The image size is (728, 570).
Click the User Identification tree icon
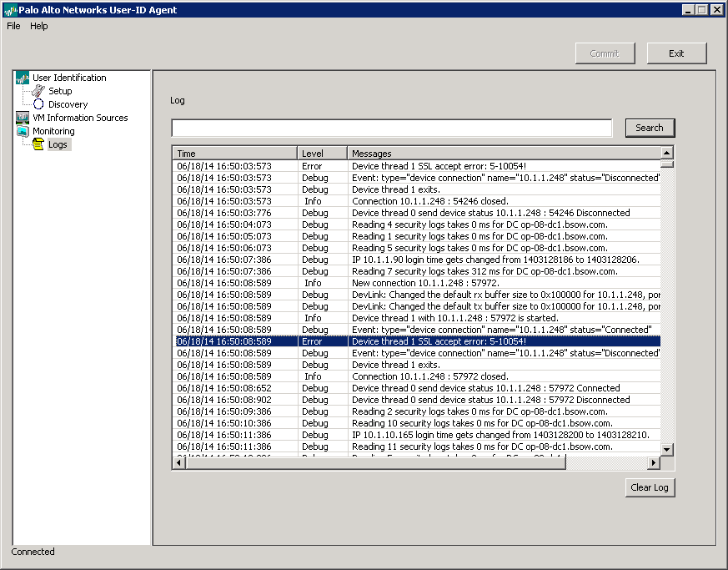[22, 78]
